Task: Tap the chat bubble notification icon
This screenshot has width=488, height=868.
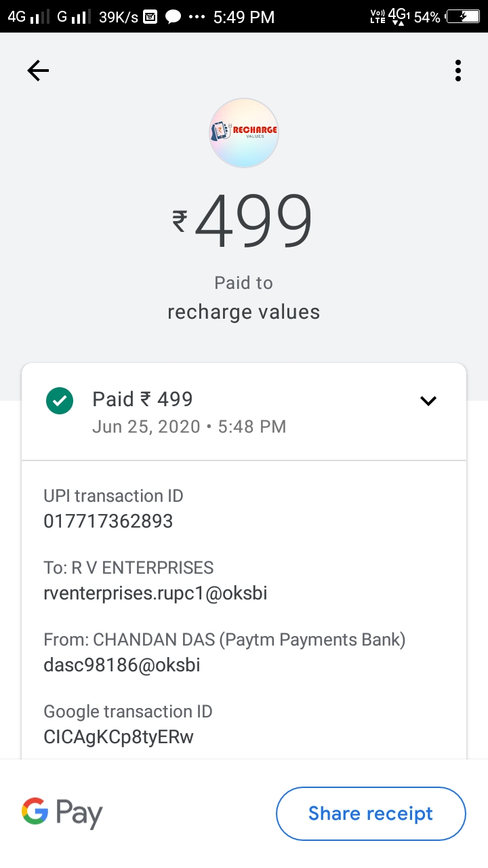Action: [174, 17]
